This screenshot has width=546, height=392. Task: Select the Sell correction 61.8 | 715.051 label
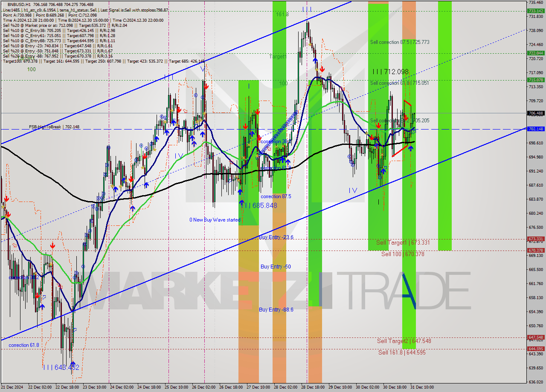[x=400, y=83]
